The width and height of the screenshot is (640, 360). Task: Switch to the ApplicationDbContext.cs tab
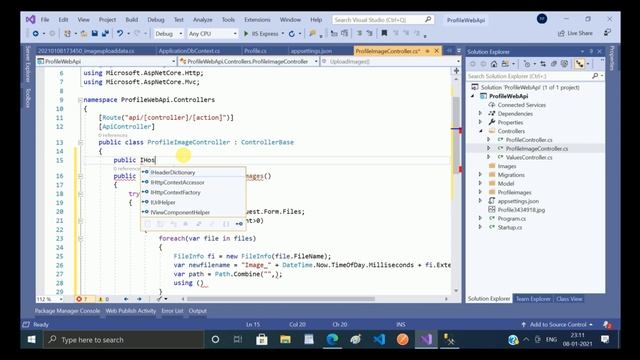click(189, 51)
